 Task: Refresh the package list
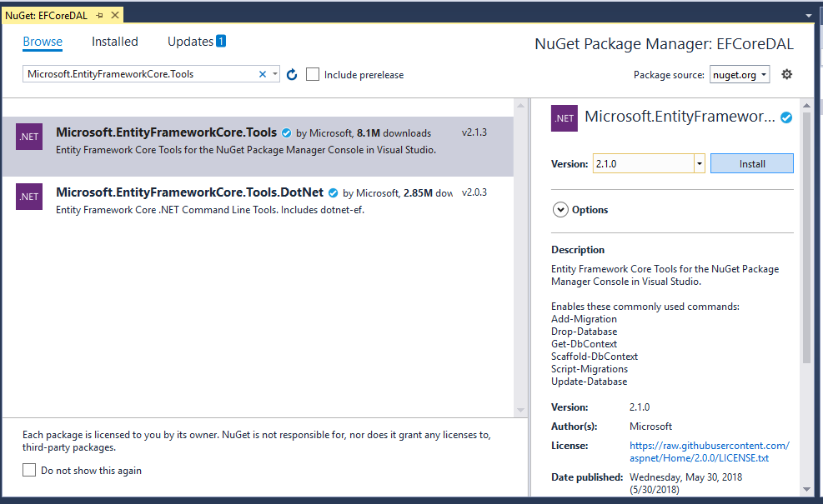[292, 74]
